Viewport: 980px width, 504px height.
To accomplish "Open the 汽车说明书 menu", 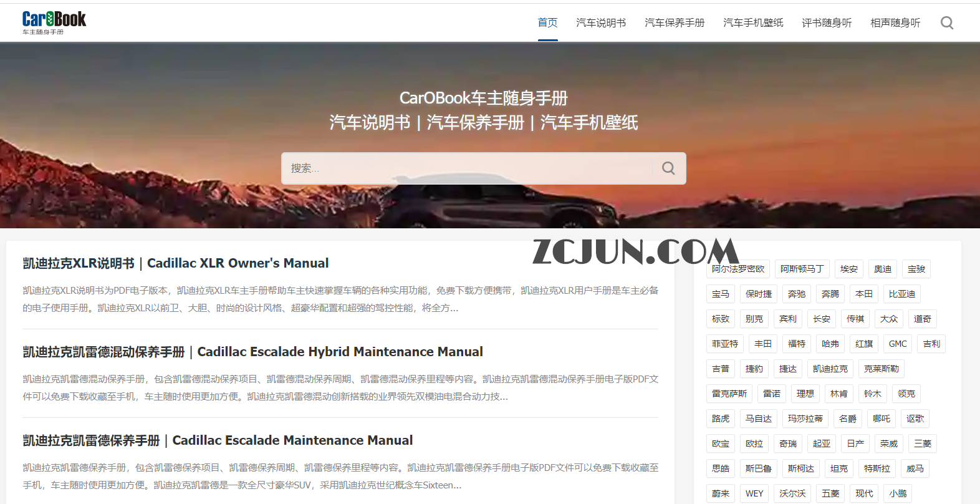I will pos(601,23).
